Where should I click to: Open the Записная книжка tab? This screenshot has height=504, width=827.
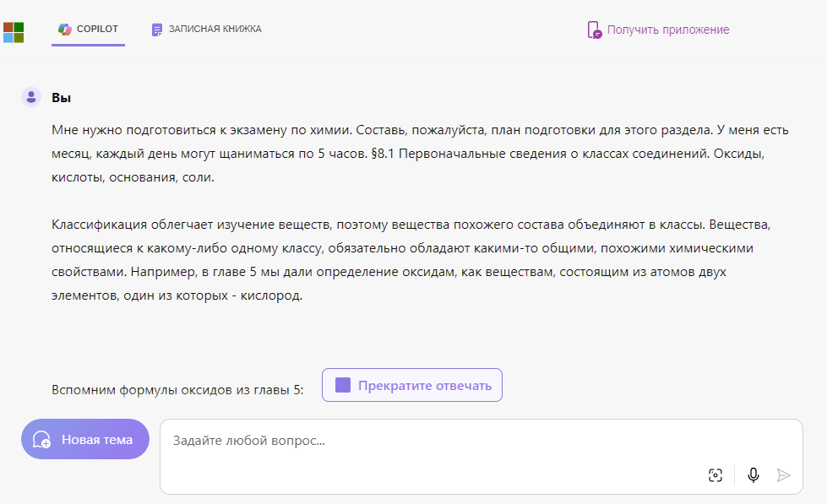tap(207, 29)
